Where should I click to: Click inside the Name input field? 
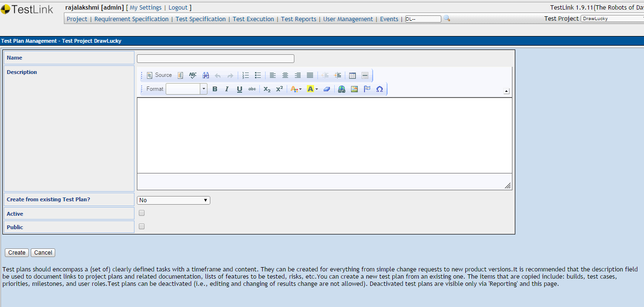(215, 58)
